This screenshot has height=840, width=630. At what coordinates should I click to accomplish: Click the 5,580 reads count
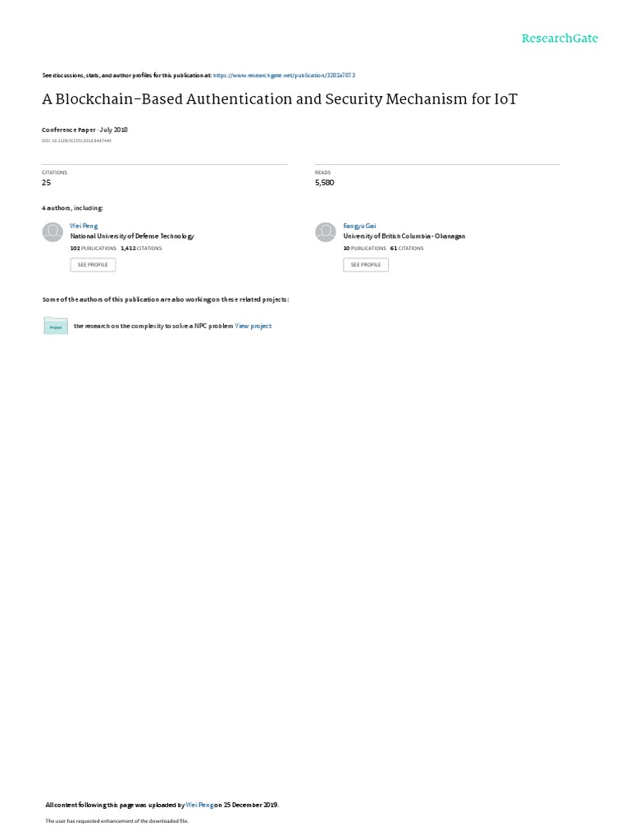[325, 183]
